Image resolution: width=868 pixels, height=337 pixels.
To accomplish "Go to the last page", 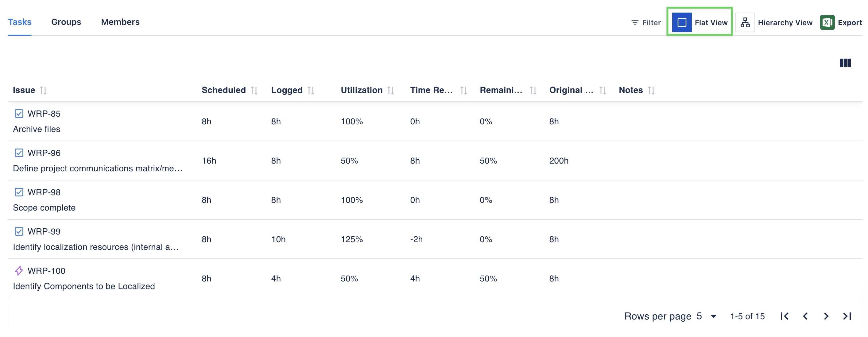I will coord(847,316).
